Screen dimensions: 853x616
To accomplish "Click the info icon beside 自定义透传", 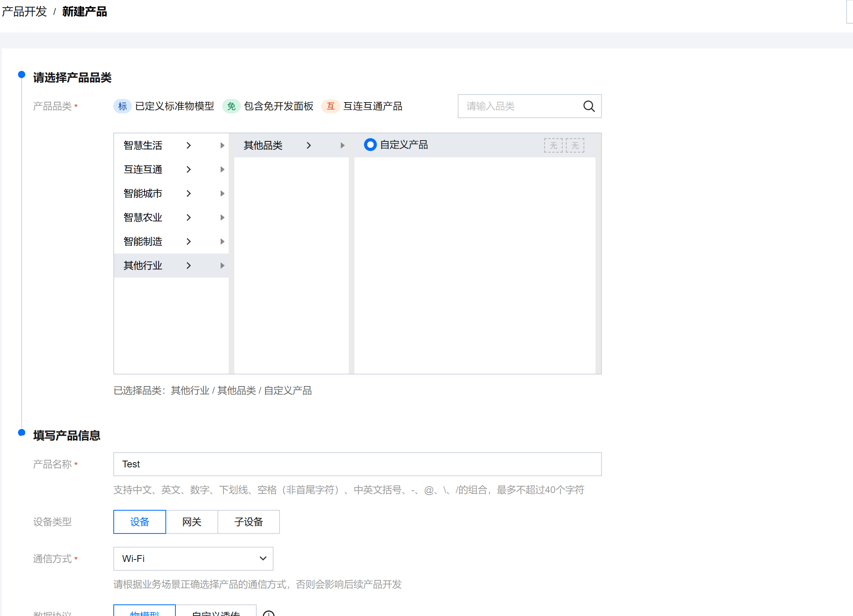I will (x=269, y=613).
